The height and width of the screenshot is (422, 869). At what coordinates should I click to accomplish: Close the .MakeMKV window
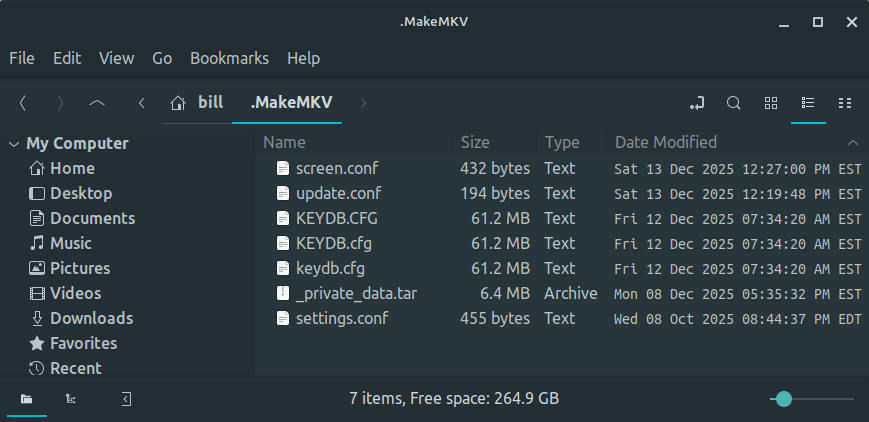[x=852, y=22]
